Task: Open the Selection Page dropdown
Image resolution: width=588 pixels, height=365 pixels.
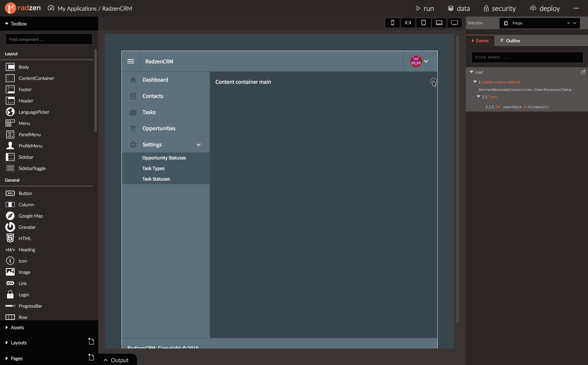Action: 575,23
